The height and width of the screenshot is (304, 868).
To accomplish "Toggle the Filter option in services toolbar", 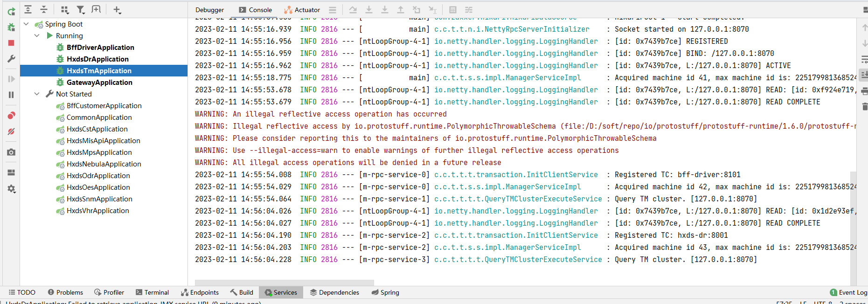I will [x=81, y=9].
